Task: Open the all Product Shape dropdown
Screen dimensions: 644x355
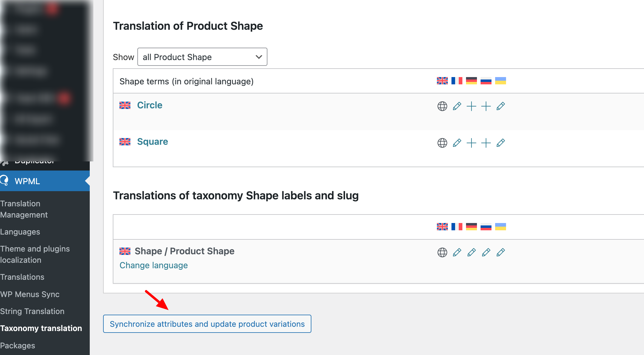Action: click(x=202, y=57)
